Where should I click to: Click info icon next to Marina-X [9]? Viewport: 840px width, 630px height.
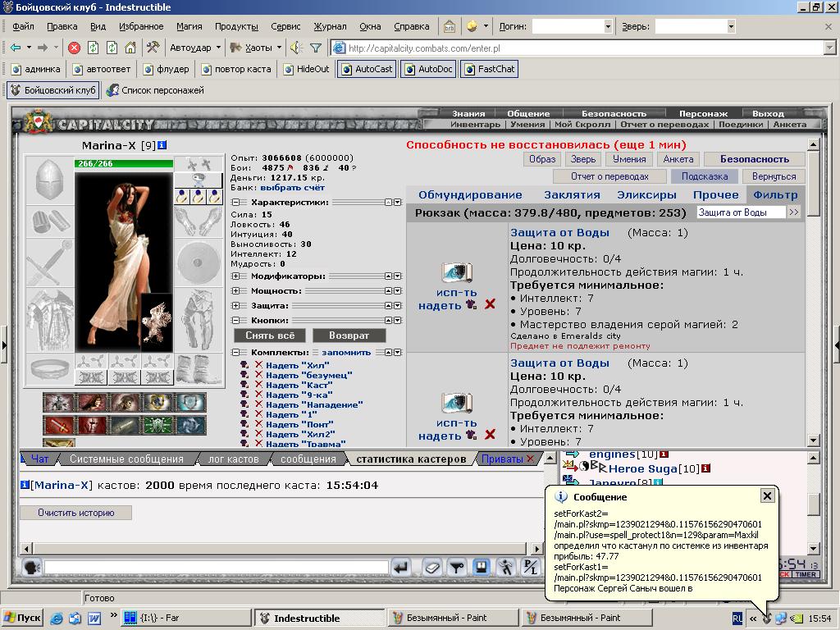(x=162, y=145)
